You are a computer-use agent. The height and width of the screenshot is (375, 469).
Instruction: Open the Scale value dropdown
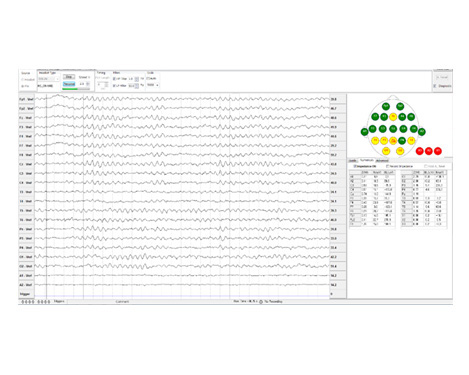[153, 85]
